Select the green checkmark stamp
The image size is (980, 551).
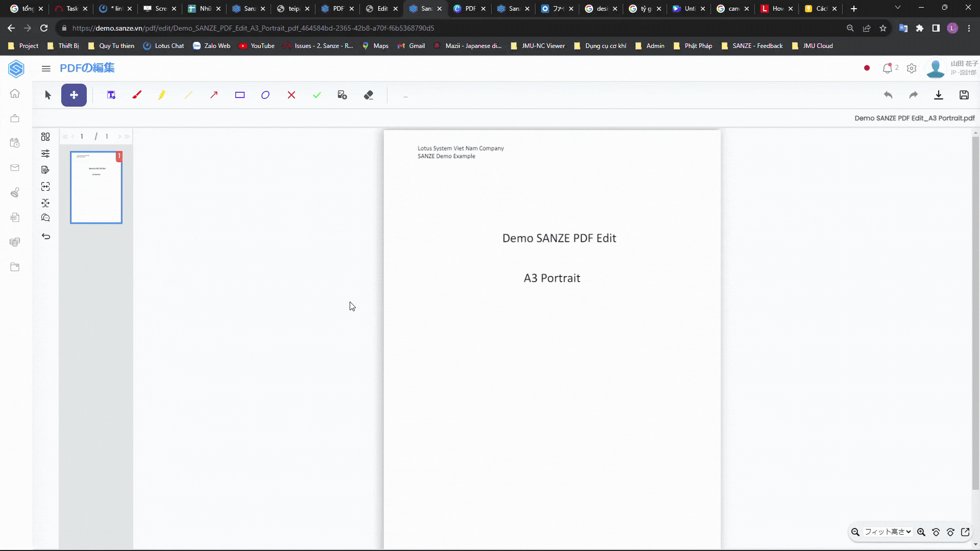pyautogui.click(x=317, y=95)
